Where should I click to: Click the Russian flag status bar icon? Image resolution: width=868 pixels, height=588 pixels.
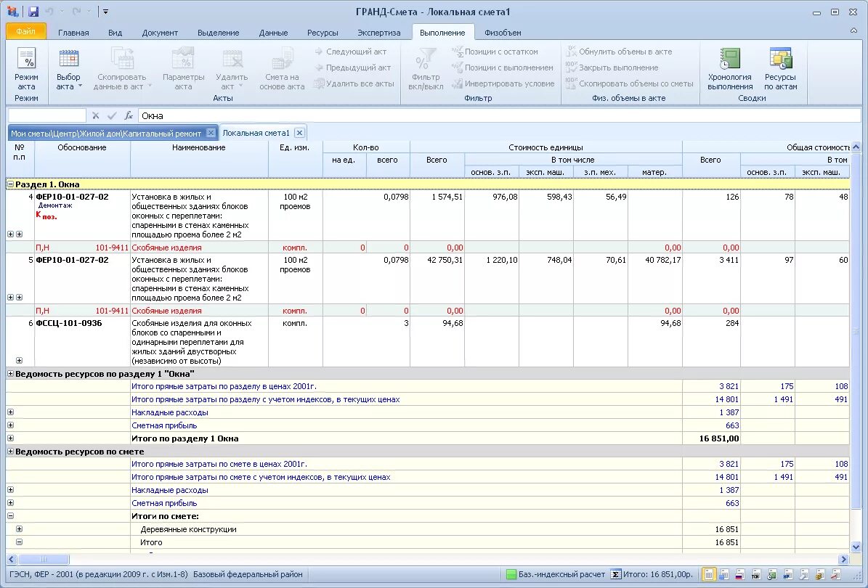(739, 574)
